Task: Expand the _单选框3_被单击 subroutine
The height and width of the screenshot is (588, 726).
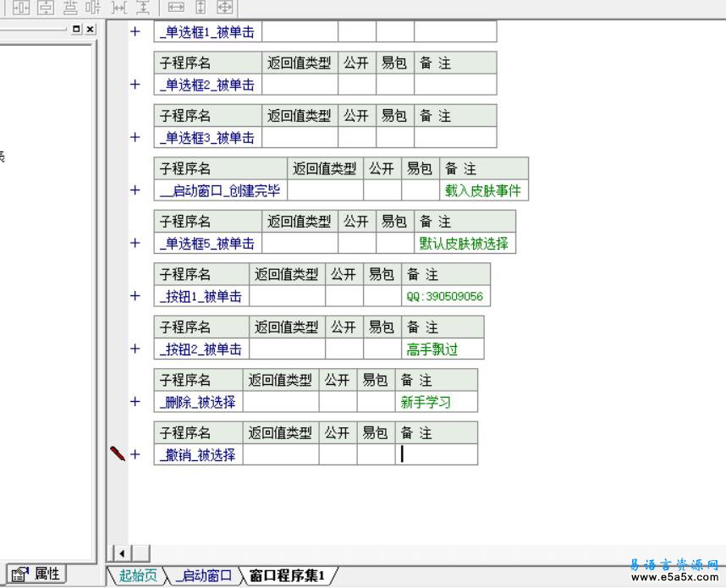Action: click(135, 137)
